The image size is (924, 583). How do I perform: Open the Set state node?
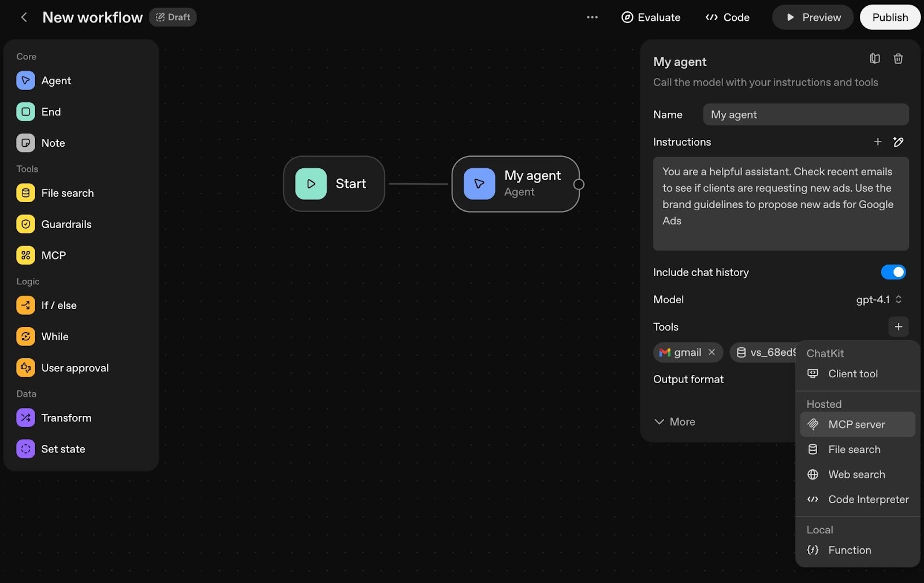[x=25, y=448]
